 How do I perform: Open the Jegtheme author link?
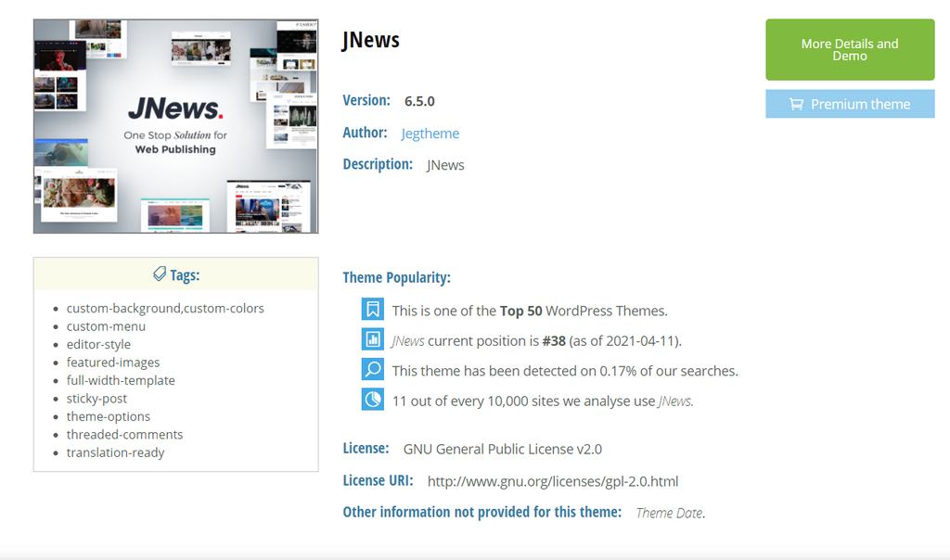pos(430,134)
